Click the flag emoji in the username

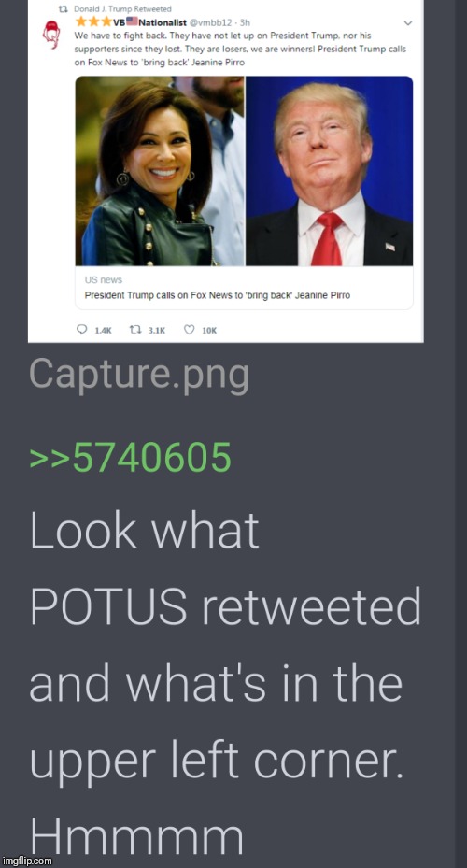tap(133, 22)
